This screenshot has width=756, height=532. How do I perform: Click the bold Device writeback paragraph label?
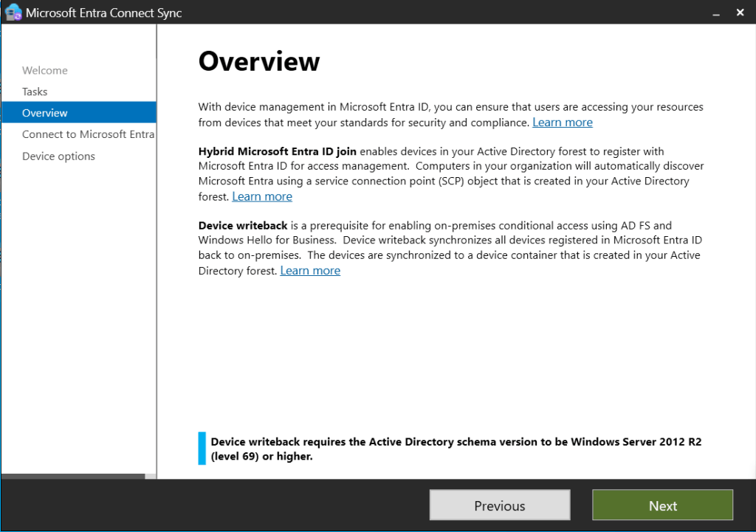pyautogui.click(x=243, y=226)
